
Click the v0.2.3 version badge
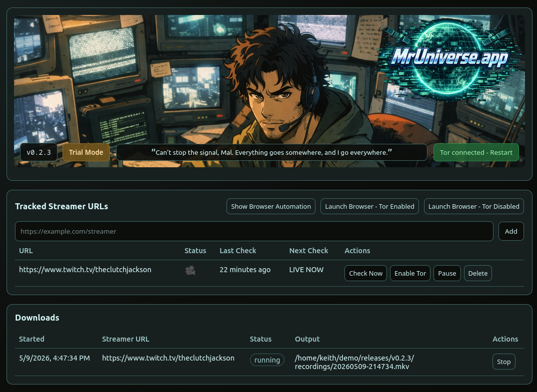[x=38, y=152]
